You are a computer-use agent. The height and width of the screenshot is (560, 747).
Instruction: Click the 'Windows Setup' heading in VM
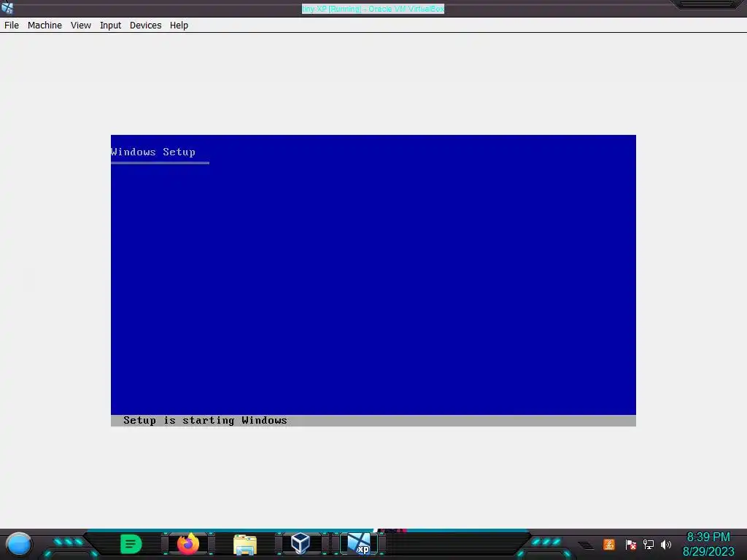point(153,152)
